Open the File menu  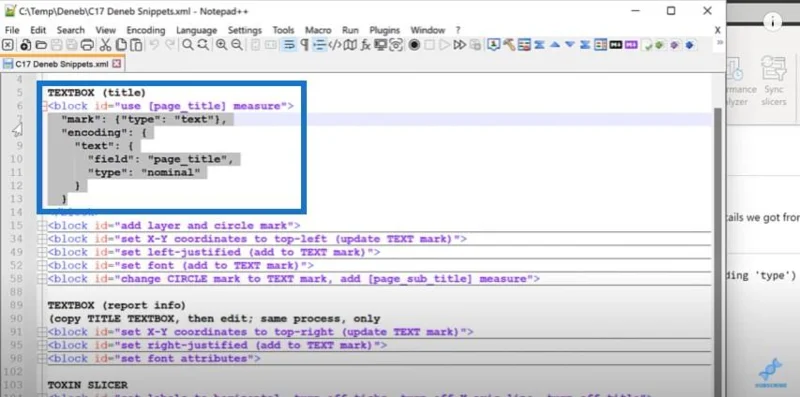pos(12,30)
